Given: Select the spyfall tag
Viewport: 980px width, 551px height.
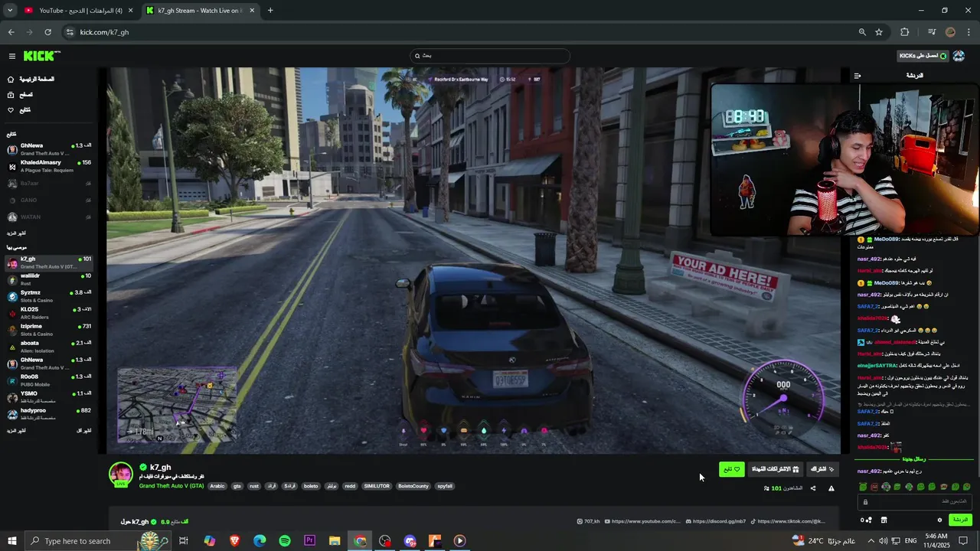Looking at the screenshot, I should click(445, 486).
